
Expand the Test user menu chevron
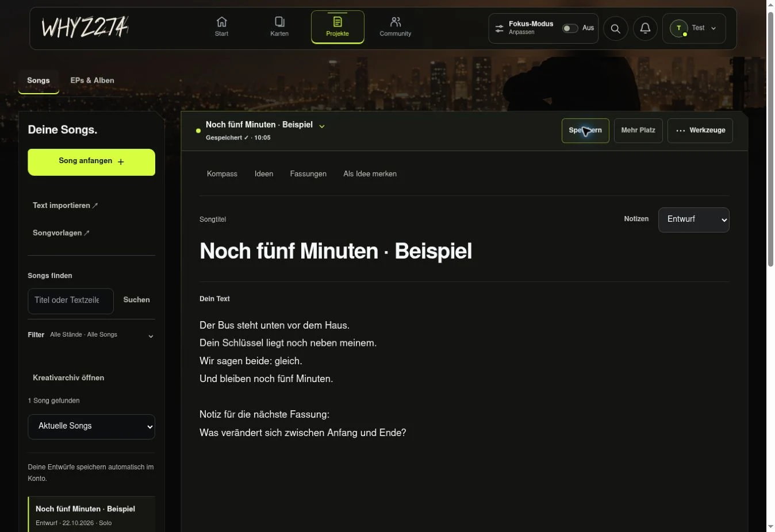713,28
